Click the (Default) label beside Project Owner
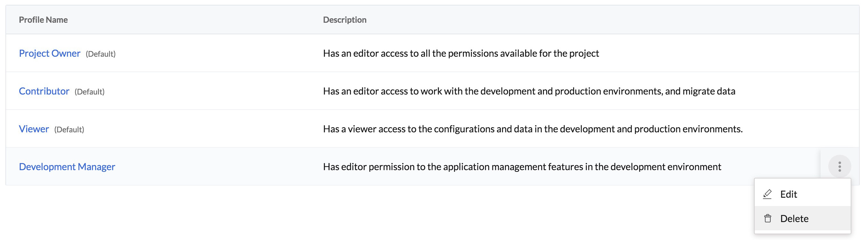The height and width of the screenshot is (240, 868). pos(101,54)
